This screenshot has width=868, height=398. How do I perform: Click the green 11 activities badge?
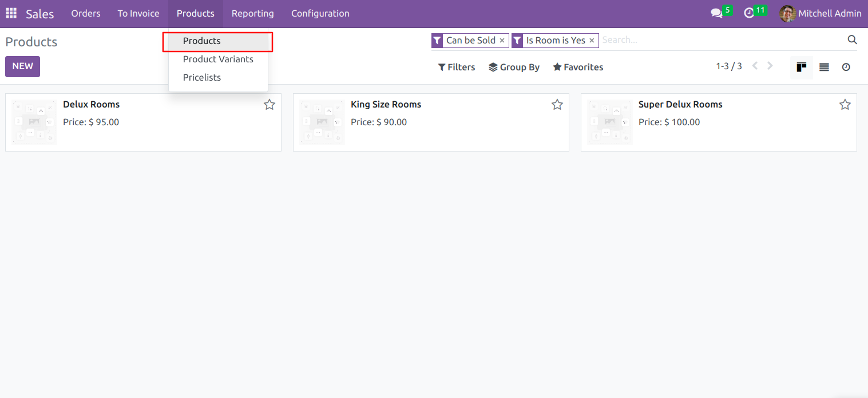pos(760,10)
